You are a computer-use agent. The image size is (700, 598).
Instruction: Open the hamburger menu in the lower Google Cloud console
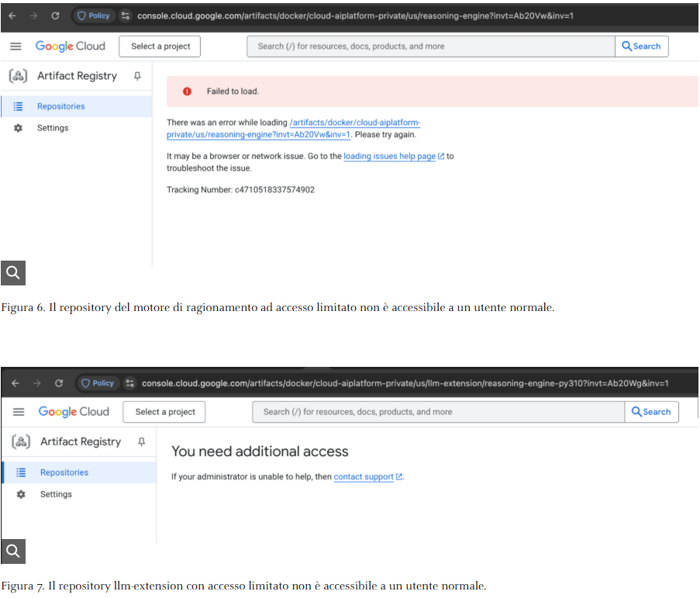pos(19,412)
